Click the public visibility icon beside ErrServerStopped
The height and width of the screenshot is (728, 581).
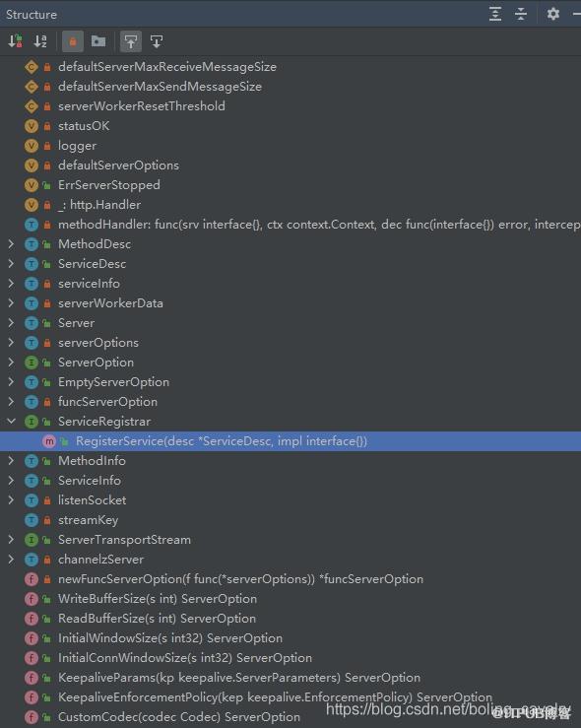click(47, 185)
